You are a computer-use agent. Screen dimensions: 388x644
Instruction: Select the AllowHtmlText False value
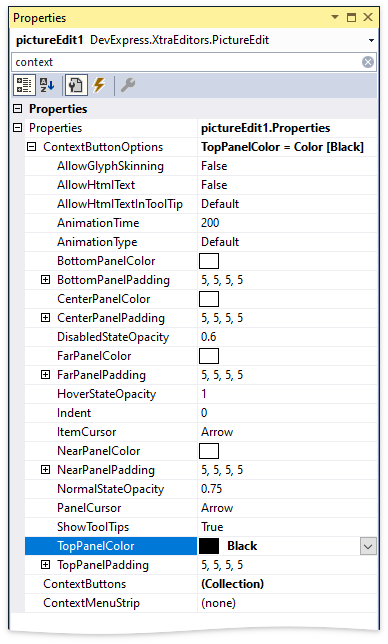click(x=214, y=185)
